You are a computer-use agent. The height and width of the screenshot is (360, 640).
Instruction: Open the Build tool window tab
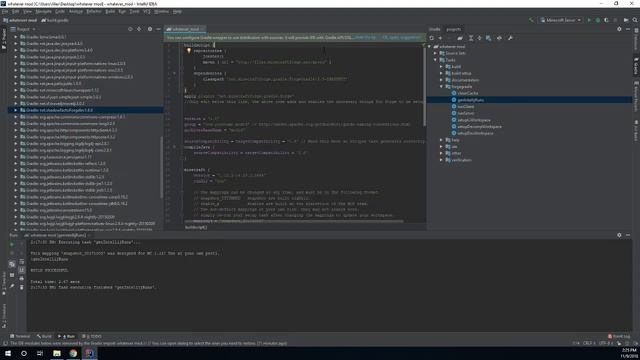pyautogui.click(x=44, y=336)
